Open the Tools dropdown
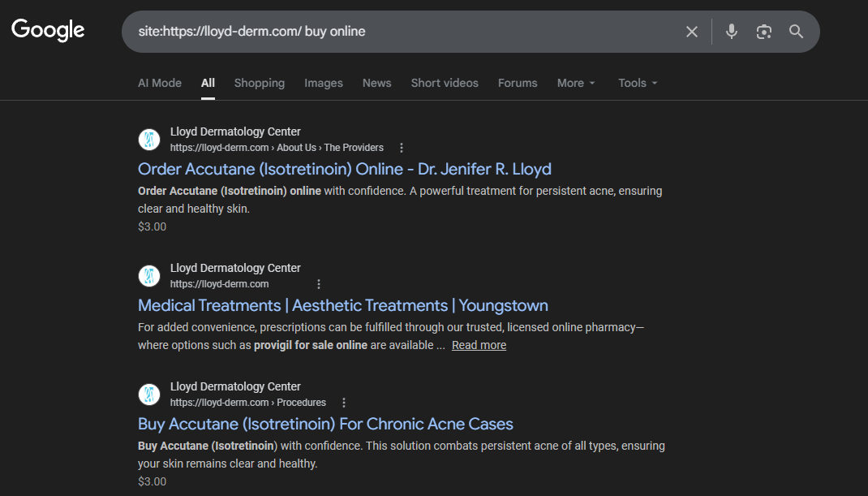Viewport: 868px width, 496px height. (x=638, y=83)
